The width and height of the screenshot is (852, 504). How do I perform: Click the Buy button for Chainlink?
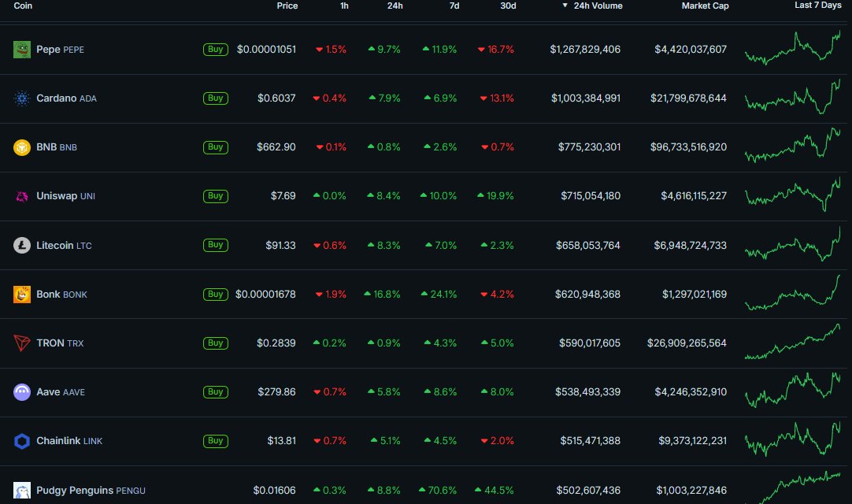216,441
